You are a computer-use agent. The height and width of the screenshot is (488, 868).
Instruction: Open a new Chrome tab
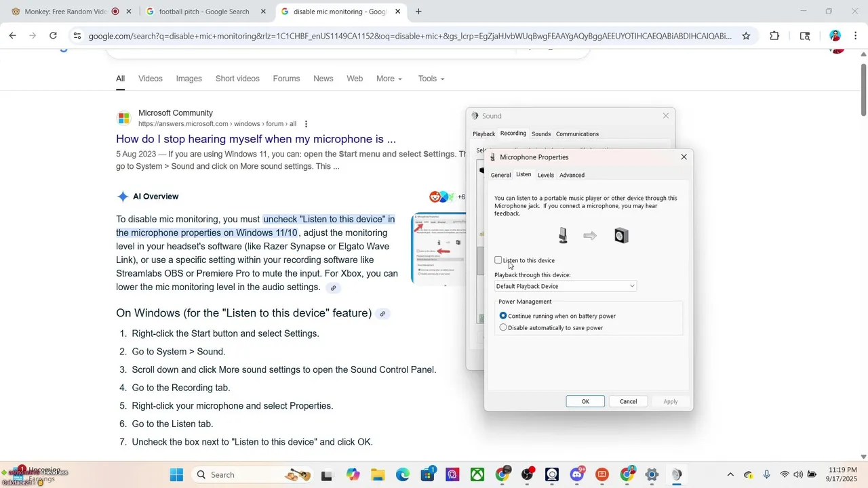pos(418,12)
